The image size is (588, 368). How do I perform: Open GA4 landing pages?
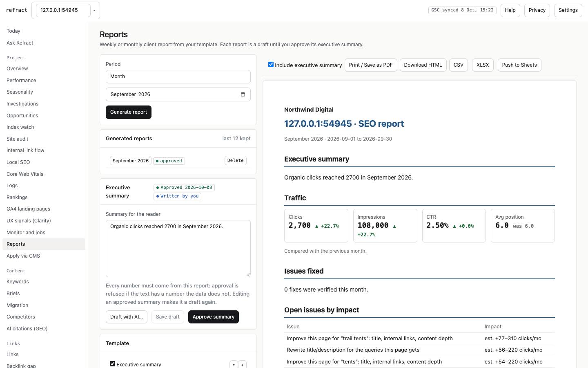click(x=44, y=209)
